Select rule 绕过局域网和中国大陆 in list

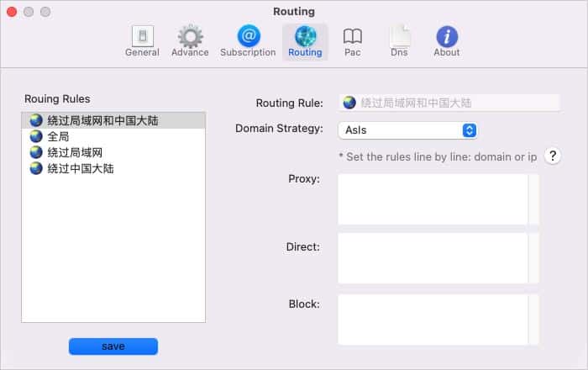point(113,120)
